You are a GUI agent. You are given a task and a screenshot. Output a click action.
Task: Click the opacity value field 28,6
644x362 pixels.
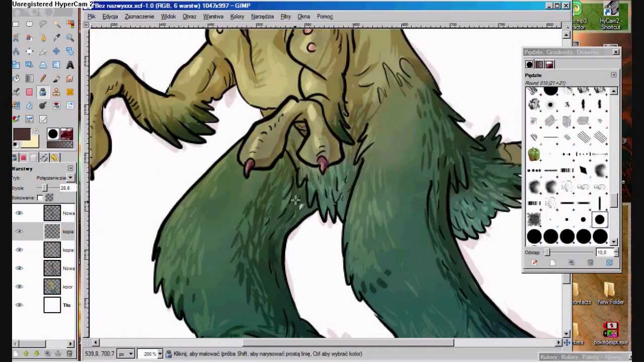tap(67, 188)
